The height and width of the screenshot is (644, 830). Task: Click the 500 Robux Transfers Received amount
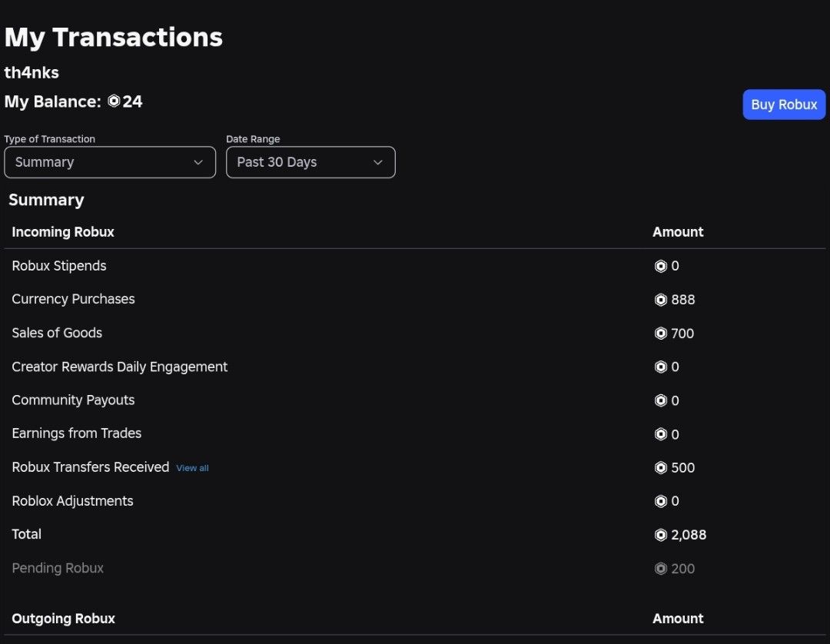point(683,468)
